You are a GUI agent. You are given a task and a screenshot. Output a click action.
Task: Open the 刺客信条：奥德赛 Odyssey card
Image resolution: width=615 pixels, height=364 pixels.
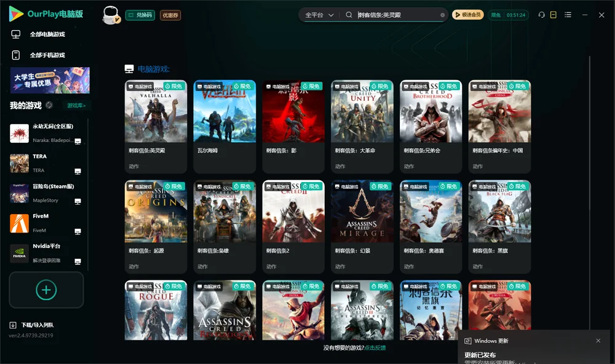pos(430,227)
